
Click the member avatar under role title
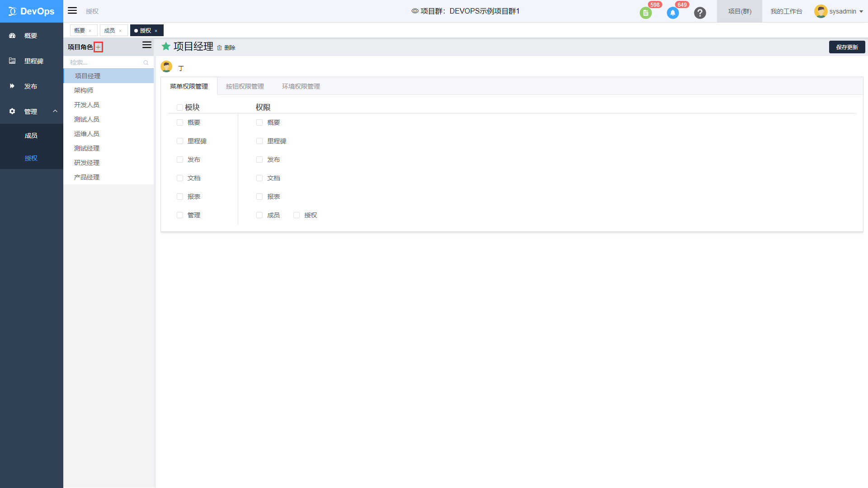166,67
